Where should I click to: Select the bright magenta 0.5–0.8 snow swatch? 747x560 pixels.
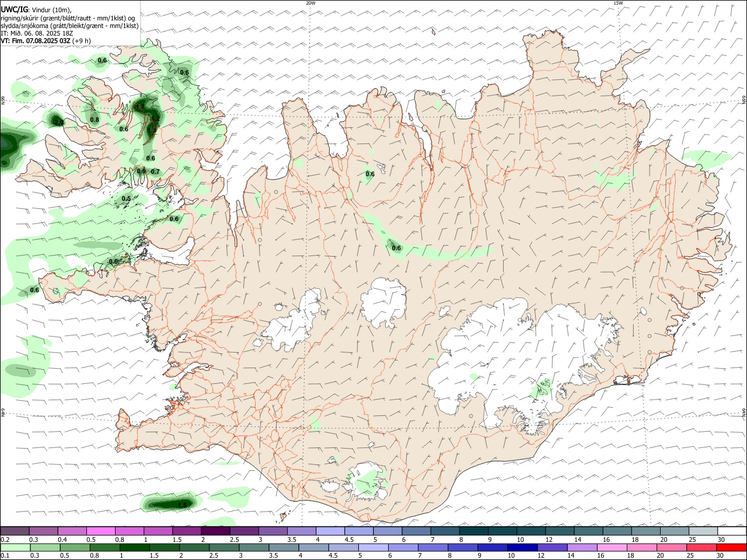click(x=101, y=531)
